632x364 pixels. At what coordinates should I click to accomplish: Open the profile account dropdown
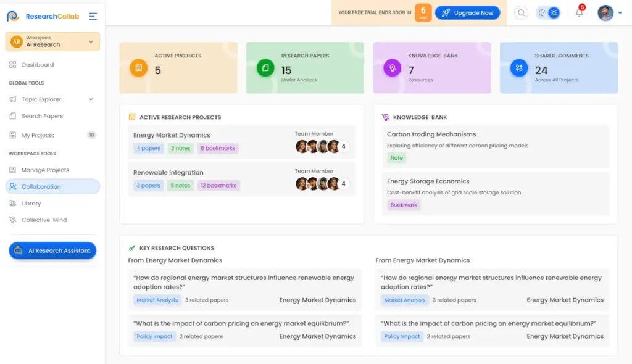619,12
